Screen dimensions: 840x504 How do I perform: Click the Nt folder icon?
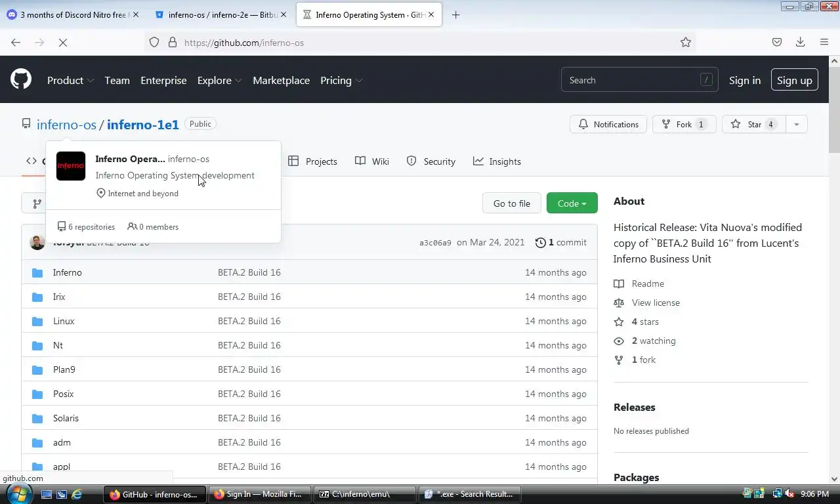[x=37, y=345]
